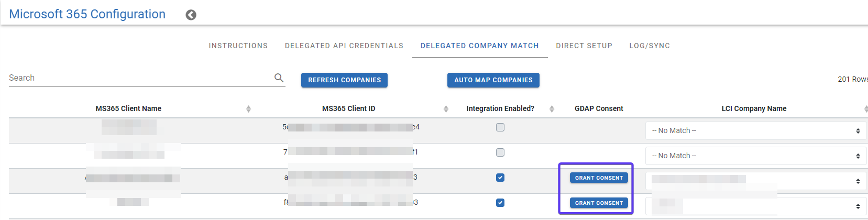Sort by MS365 Client Name column

248,109
